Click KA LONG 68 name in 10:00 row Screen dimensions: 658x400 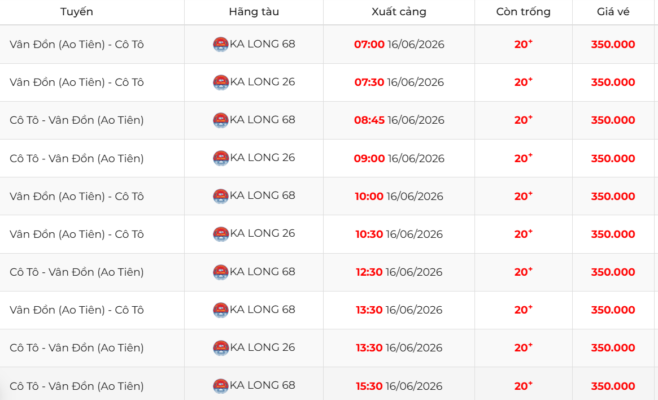coord(263,195)
